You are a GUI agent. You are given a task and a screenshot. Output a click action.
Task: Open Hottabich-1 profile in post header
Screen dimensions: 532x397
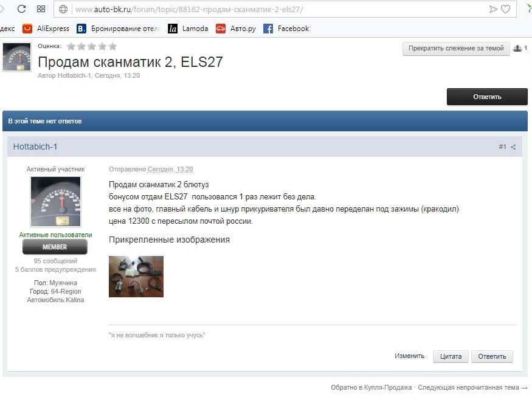pos(35,147)
